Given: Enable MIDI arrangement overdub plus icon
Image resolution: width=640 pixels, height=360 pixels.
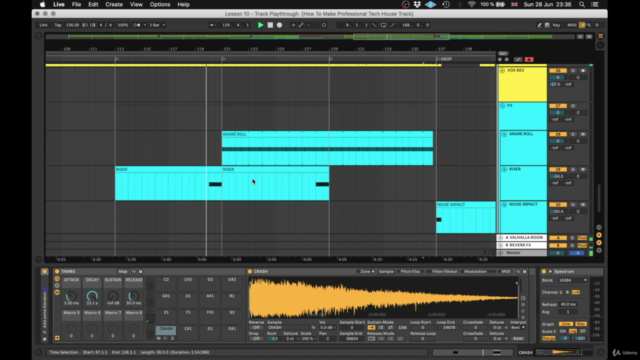Looking at the screenshot, I should 293,25.
